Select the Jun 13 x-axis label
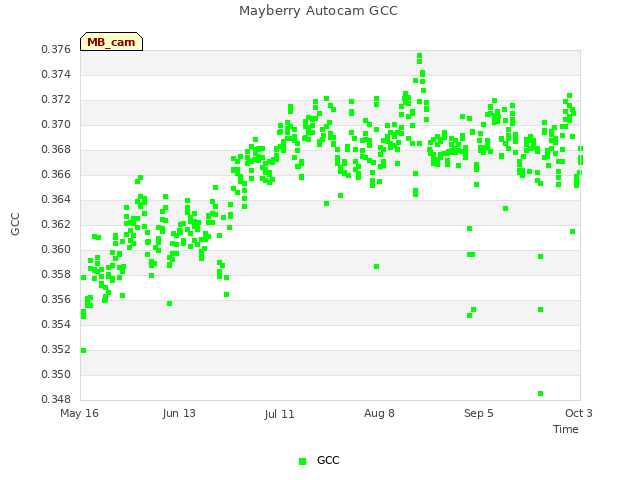Screen dimensions: 640x480 [x=179, y=413]
